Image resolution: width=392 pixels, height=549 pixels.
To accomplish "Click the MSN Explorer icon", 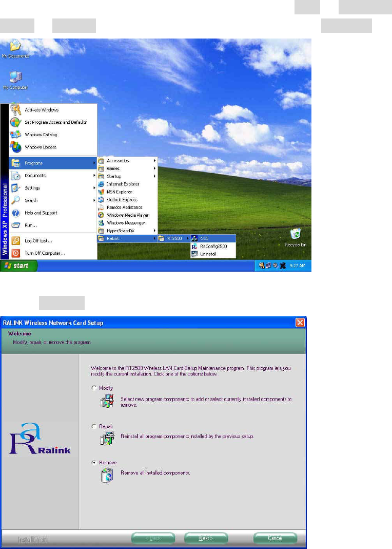I will pos(101,192).
